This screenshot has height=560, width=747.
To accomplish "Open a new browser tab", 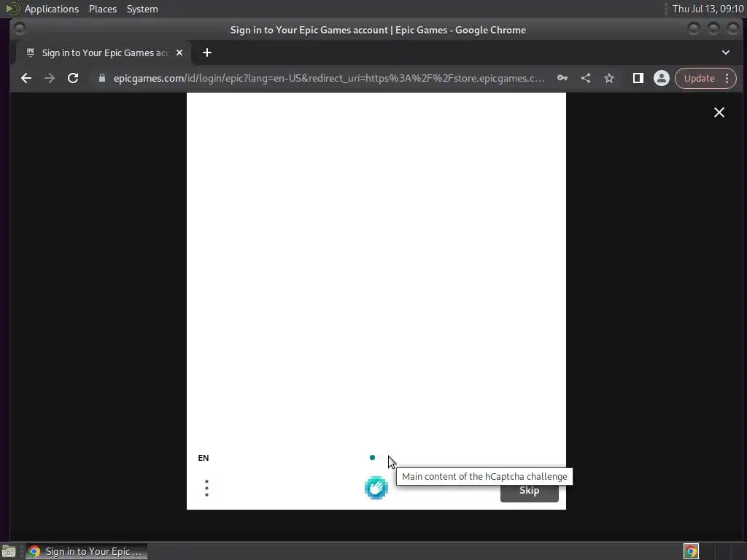I will point(206,52).
